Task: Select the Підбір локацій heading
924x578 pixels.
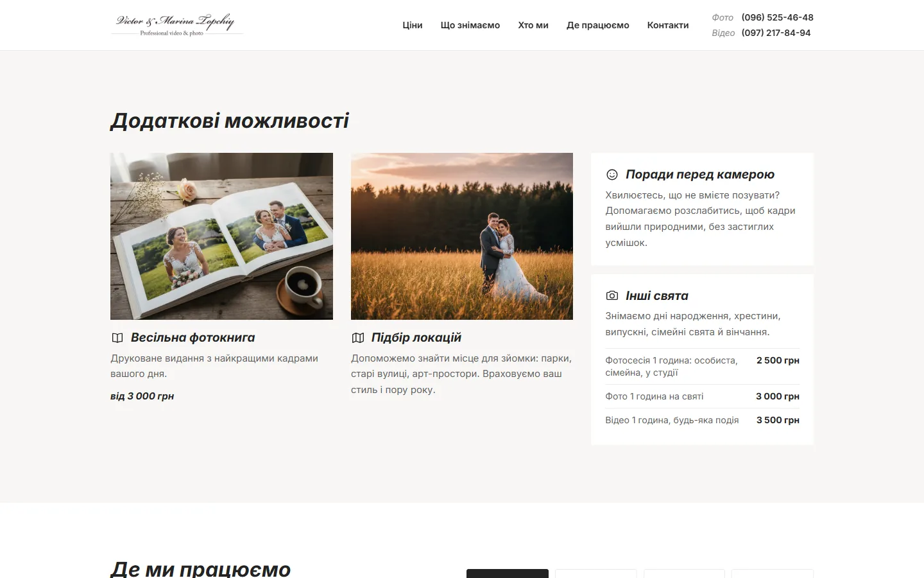Action: pyautogui.click(x=416, y=338)
